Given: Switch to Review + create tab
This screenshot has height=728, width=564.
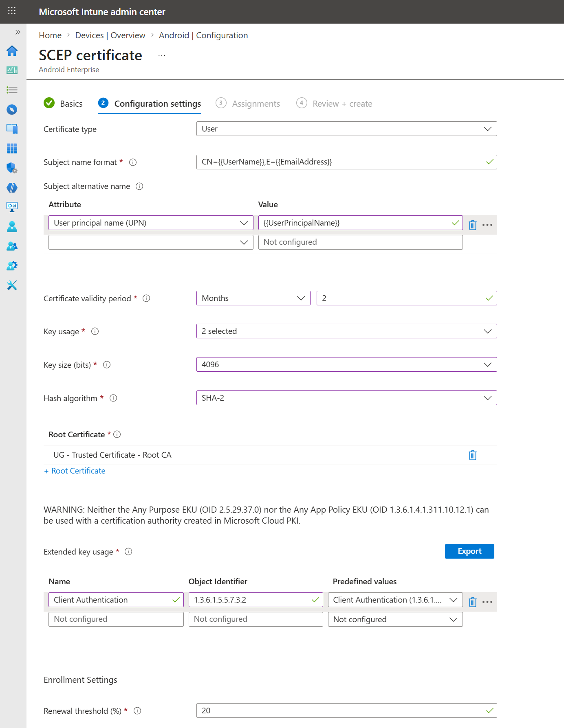Looking at the screenshot, I should pos(334,103).
